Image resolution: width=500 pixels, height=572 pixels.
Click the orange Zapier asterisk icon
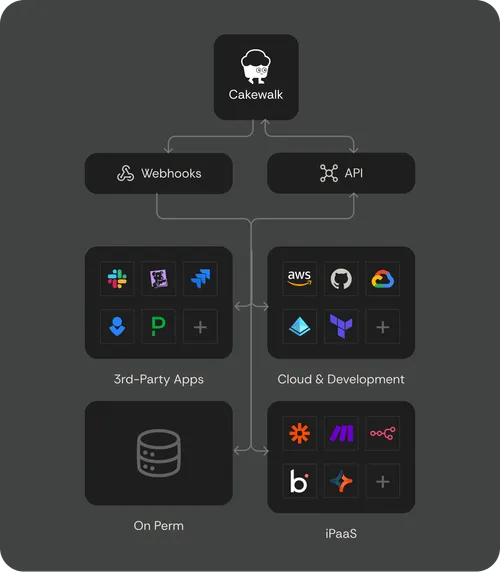299,433
